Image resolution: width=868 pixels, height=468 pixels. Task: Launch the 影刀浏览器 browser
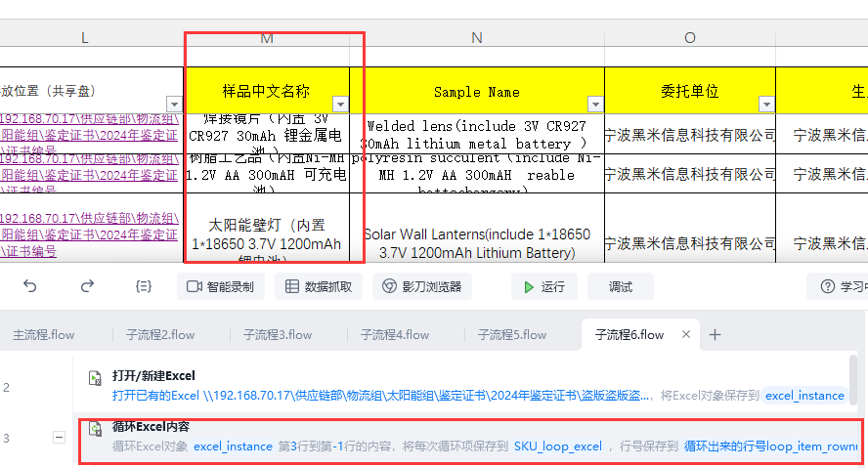pos(422,286)
